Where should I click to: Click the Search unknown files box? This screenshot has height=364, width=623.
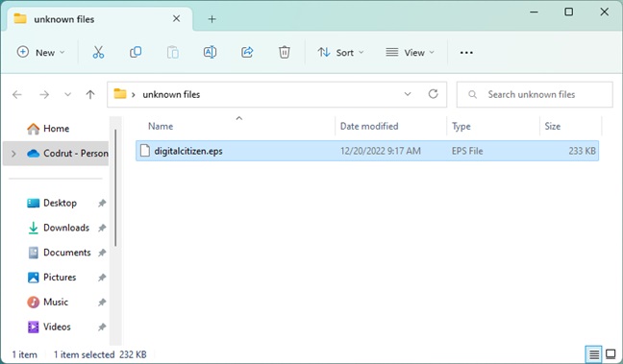[535, 94]
